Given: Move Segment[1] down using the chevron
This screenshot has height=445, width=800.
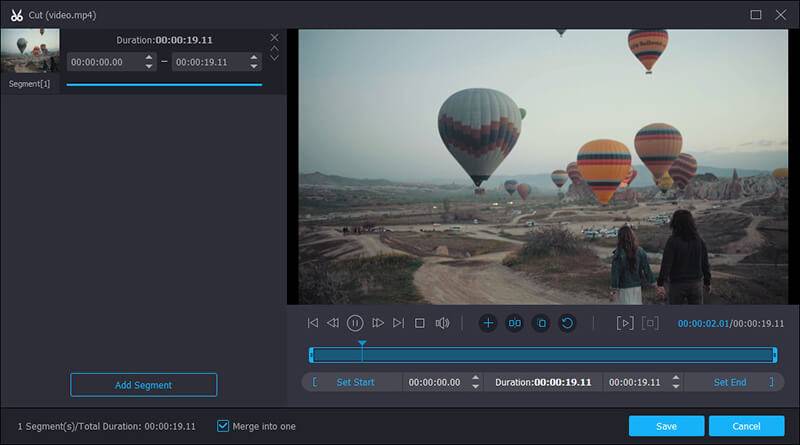Looking at the screenshot, I should pos(275,58).
